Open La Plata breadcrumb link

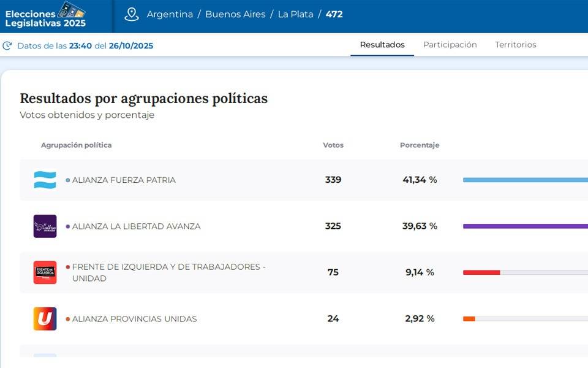click(x=295, y=14)
